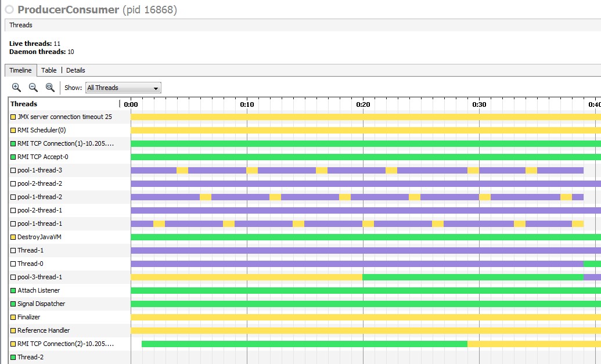The height and width of the screenshot is (364, 601).
Task: Click the 0:20 marker on the timeline ruler
Action: 363,104
